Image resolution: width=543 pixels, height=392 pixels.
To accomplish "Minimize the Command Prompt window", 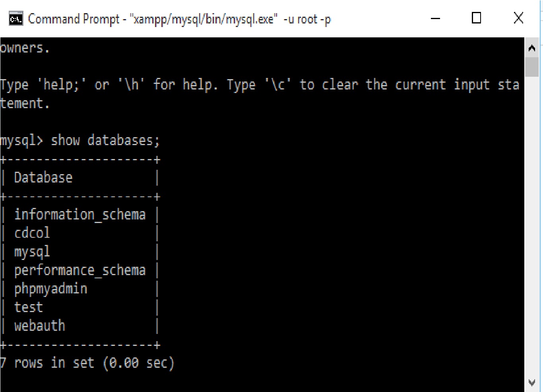I will [435, 18].
